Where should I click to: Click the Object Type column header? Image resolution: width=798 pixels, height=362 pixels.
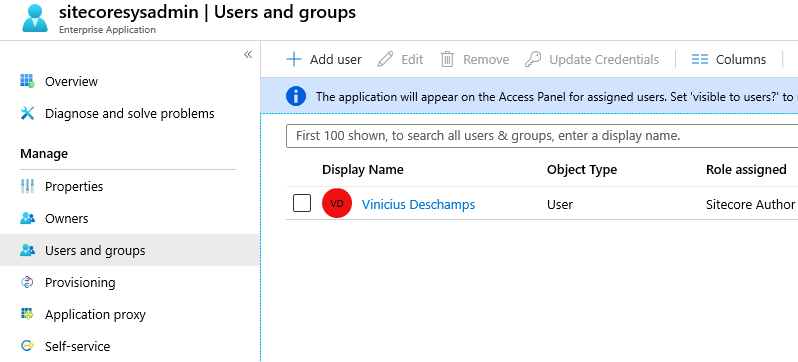(582, 170)
